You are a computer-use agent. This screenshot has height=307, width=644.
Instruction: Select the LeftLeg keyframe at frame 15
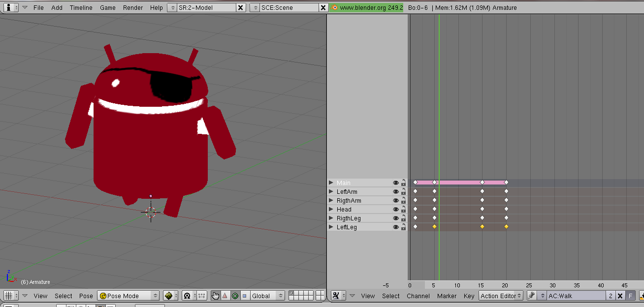tap(482, 226)
